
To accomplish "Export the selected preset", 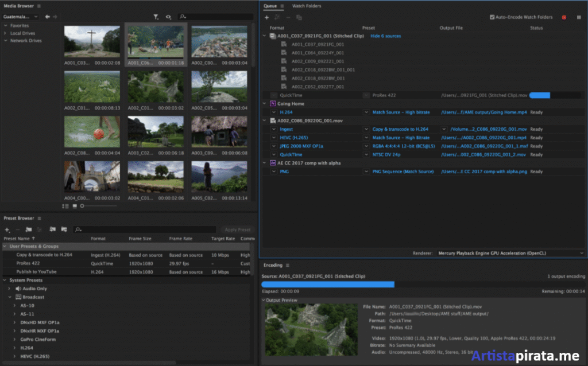I will point(64,229).
